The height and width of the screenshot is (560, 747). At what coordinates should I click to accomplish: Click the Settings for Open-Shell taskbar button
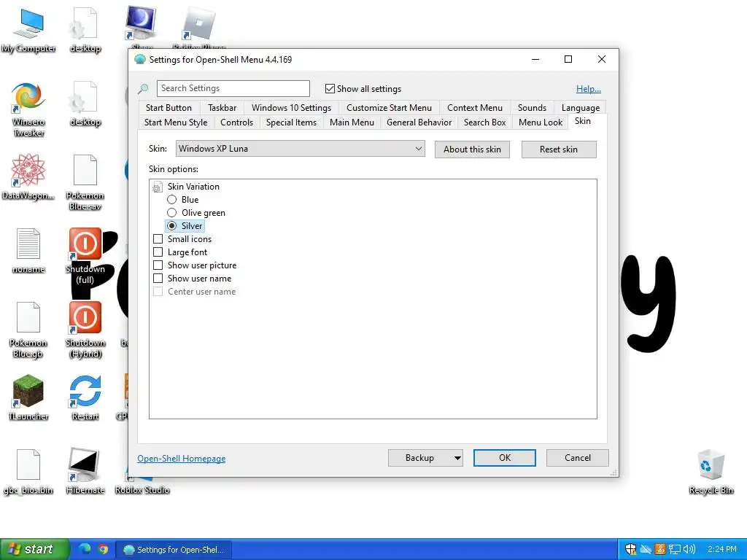174,549
